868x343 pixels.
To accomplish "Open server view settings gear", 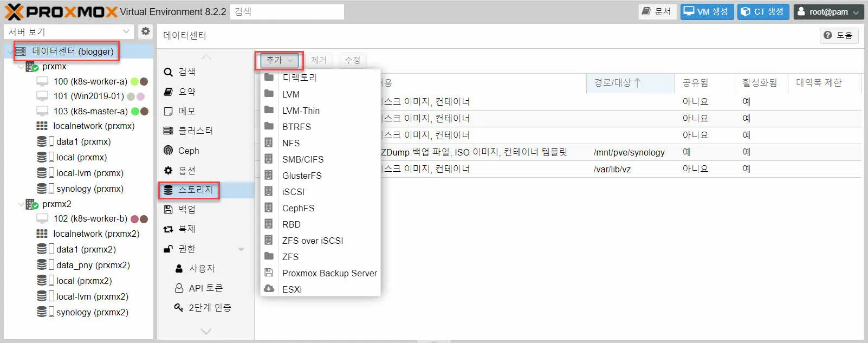I will (x=145, y=31).
